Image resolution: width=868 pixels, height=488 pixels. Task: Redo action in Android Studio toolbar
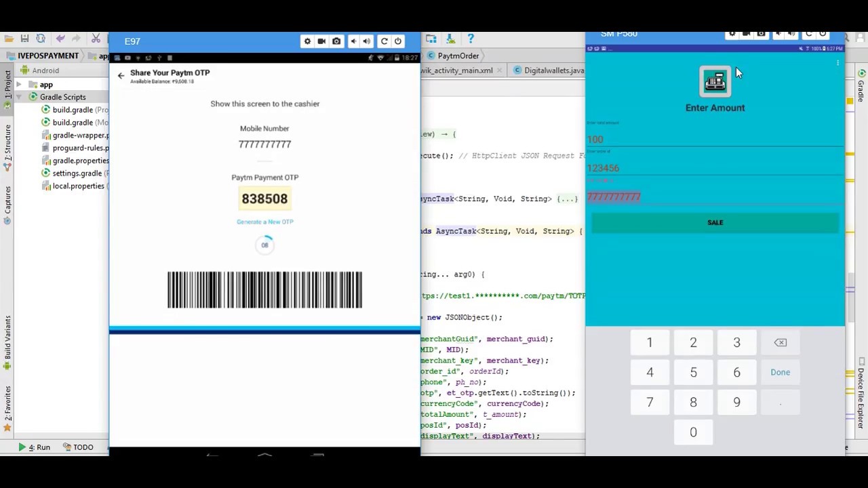coord(75,39)
